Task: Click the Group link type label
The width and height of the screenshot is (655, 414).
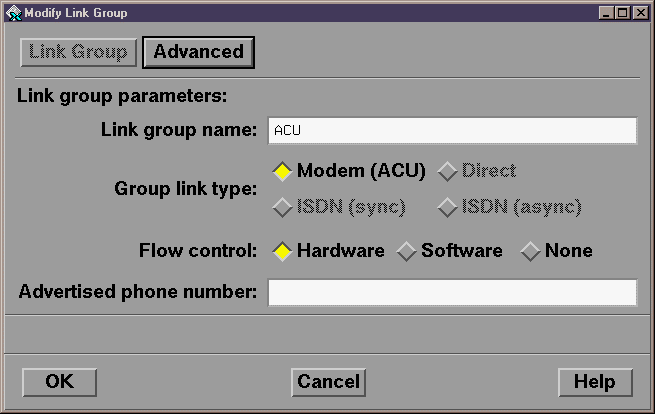Action: pyautogui.click(x=186, y=189)
